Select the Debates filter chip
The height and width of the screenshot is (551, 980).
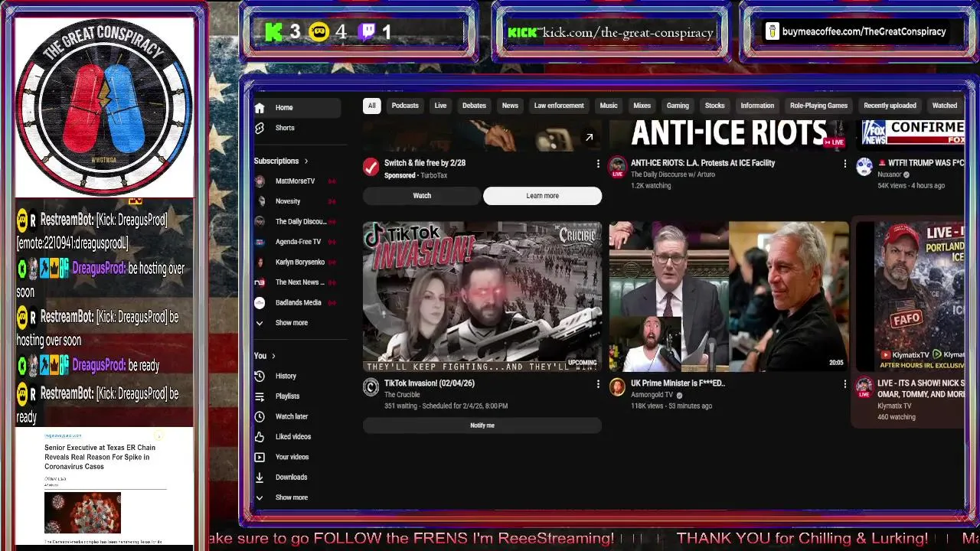click(474, 106)
